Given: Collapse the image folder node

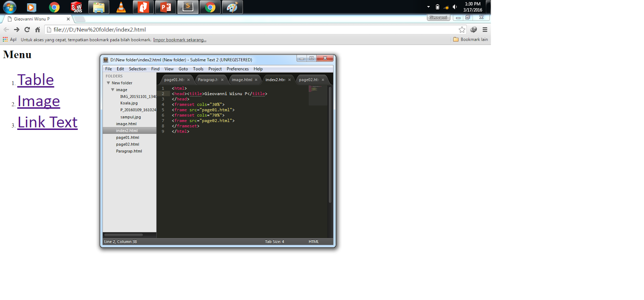Looking at the screenshot, I should click(x=113, y=90).
